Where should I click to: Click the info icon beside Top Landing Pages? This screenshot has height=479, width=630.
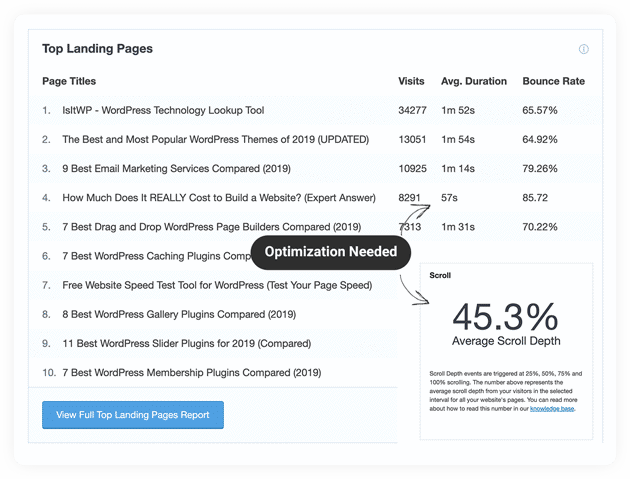pyautogui.click(x=584, y=49)
